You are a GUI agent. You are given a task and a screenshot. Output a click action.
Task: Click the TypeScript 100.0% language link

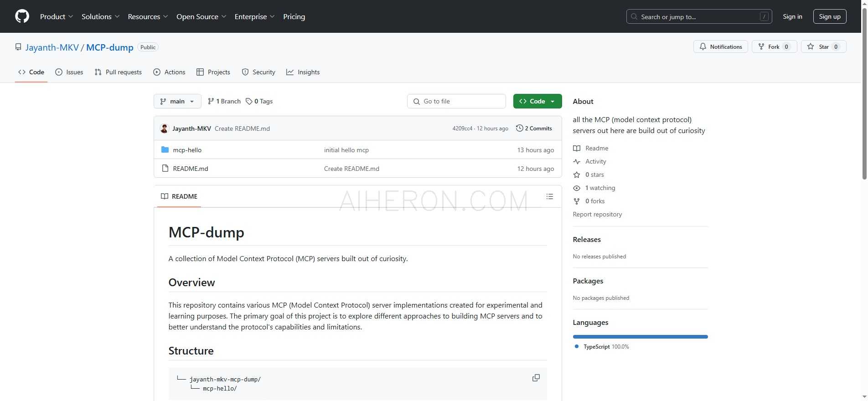click(x=602, y=347)
